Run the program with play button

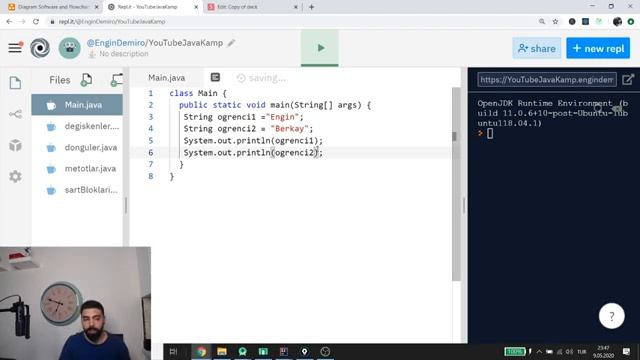[320, 48]
